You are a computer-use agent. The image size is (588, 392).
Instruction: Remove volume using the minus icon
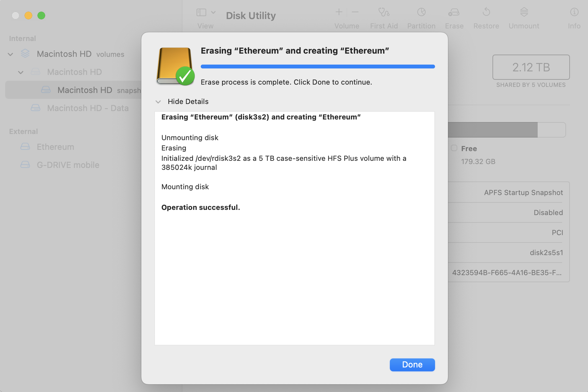click(355, 12)
